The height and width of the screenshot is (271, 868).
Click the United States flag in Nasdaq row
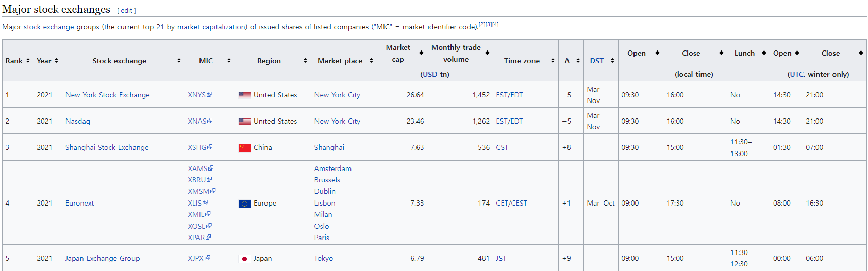point(244,122)
